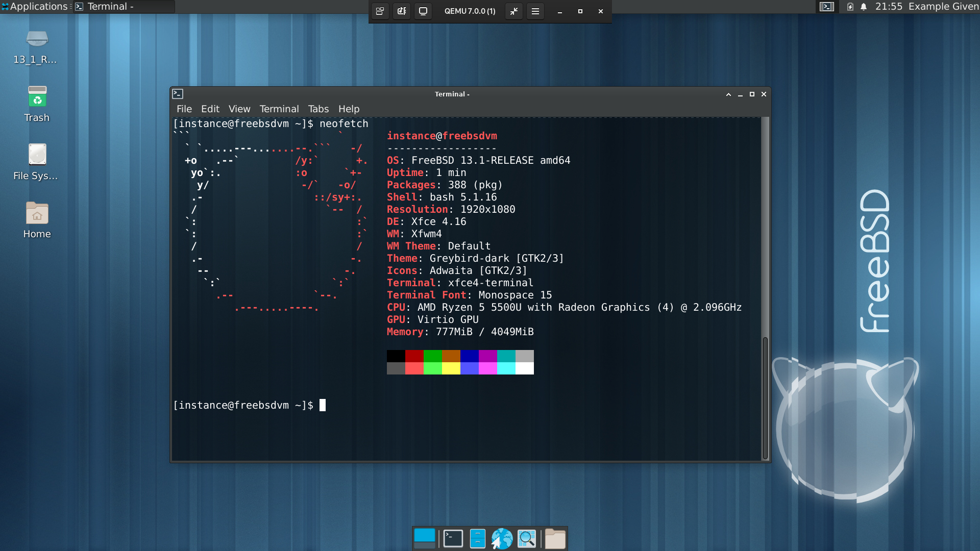Minimize the Terminal window
This screenshot has height=551, width=980.
click(x=740, y=94)
